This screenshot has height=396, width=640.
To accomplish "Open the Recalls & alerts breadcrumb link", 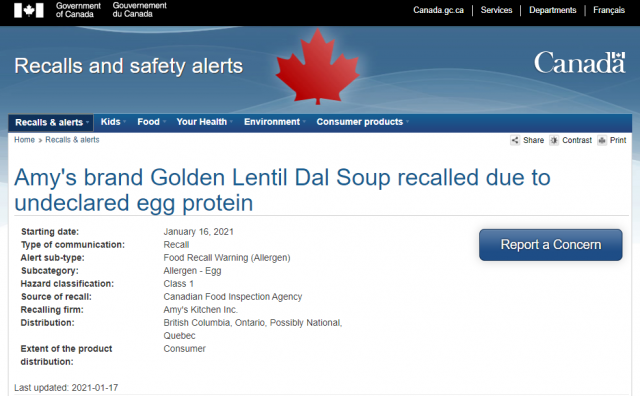I will coord(72,140).
